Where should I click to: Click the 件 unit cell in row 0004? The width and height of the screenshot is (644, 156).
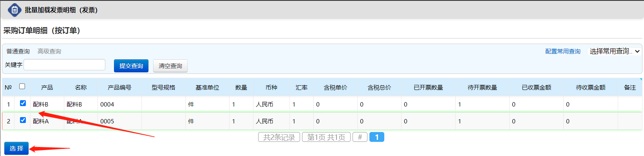click(x=191, y=105)
